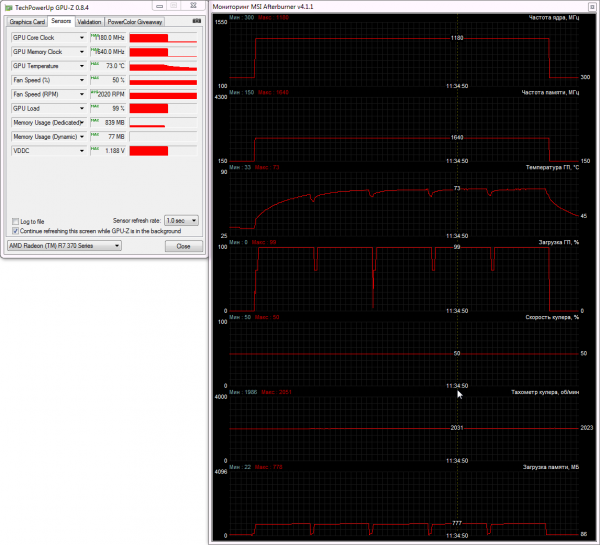The width and height of the screenshot is (600, 545).
Task: Click the 1640 marker on Afterburner memory clock graph
Action: click(x=457, y=137)
